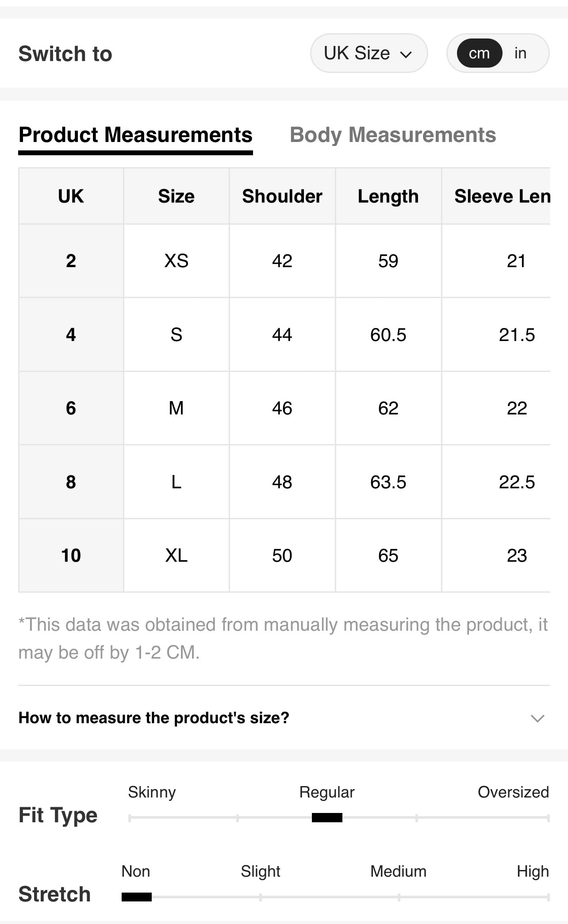Click the M size cell
The height and width of the screenshot is (924, 568).
point(176,408)
